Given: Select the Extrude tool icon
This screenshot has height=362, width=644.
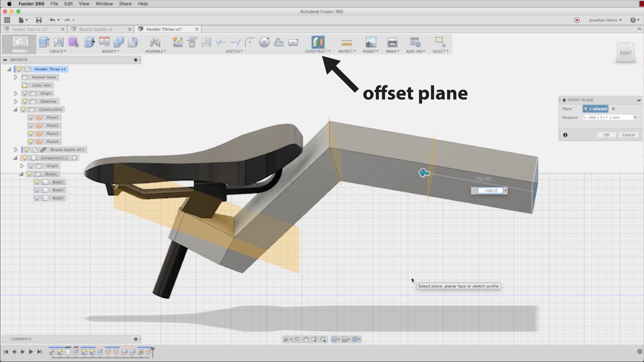Looking at the screenshot, I should (x=44, y=42).
